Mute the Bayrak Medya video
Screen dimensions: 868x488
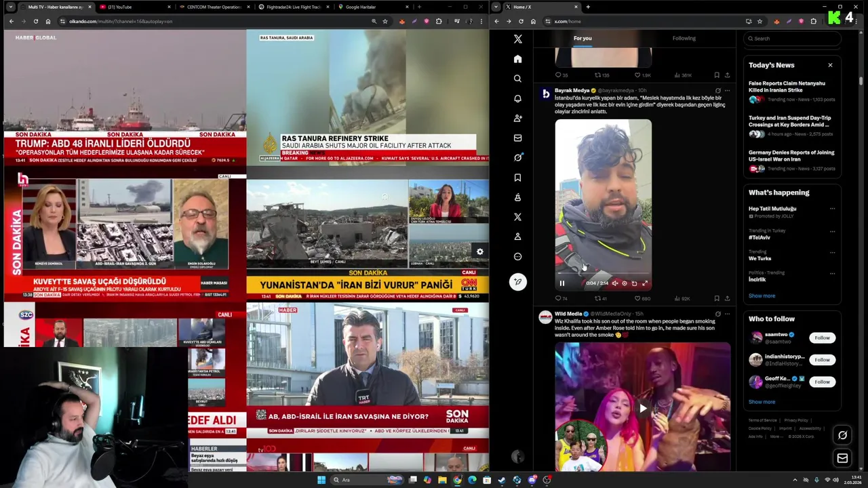pos(614,283)
